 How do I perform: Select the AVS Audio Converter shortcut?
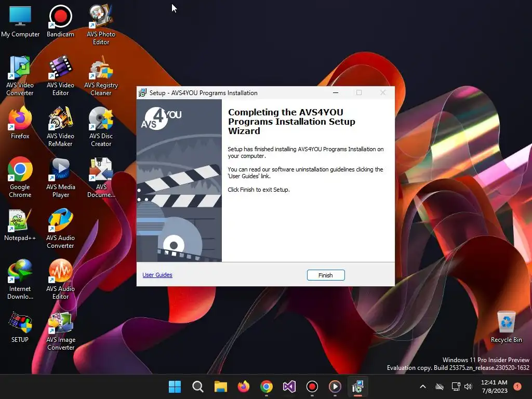coord(60,229)
